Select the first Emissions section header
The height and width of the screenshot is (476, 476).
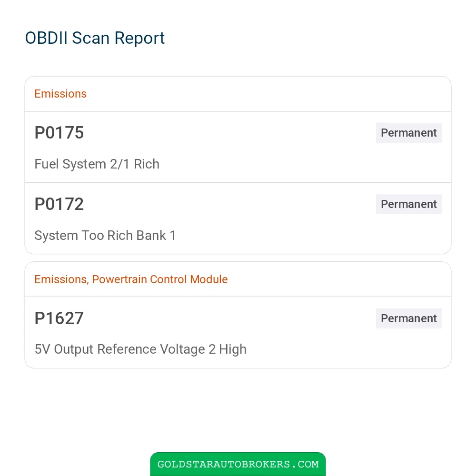pyautogui.click(x=60, y=94)
